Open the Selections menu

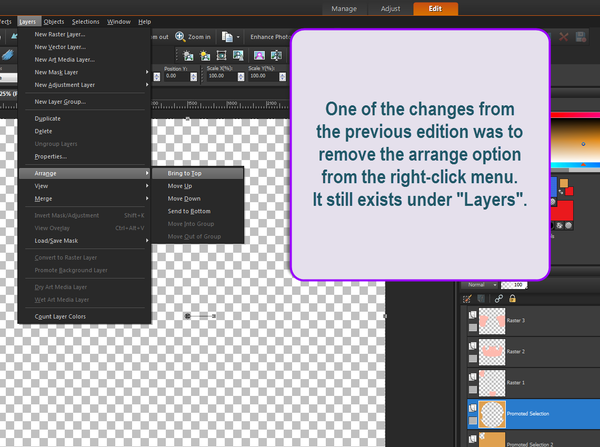point(85,22)
